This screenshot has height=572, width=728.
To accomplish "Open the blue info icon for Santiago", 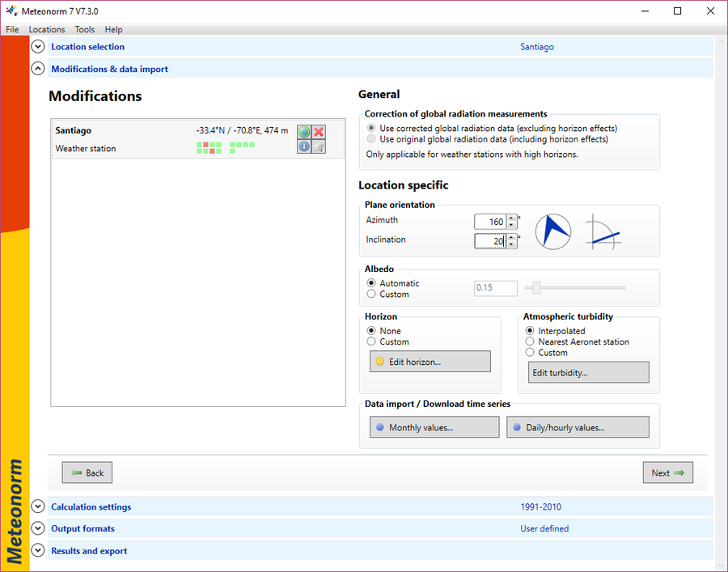I will pyautogui.click(x=304, y=146).
